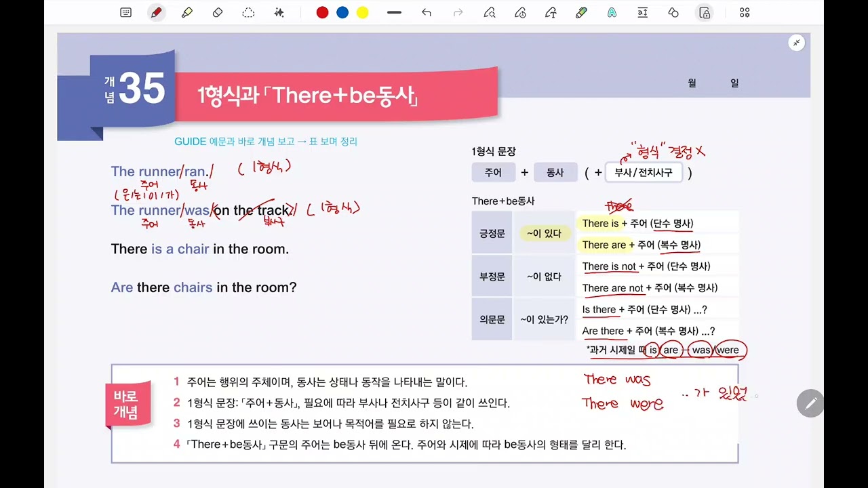
Task: Redo the undone stroke
Action: 458,12
